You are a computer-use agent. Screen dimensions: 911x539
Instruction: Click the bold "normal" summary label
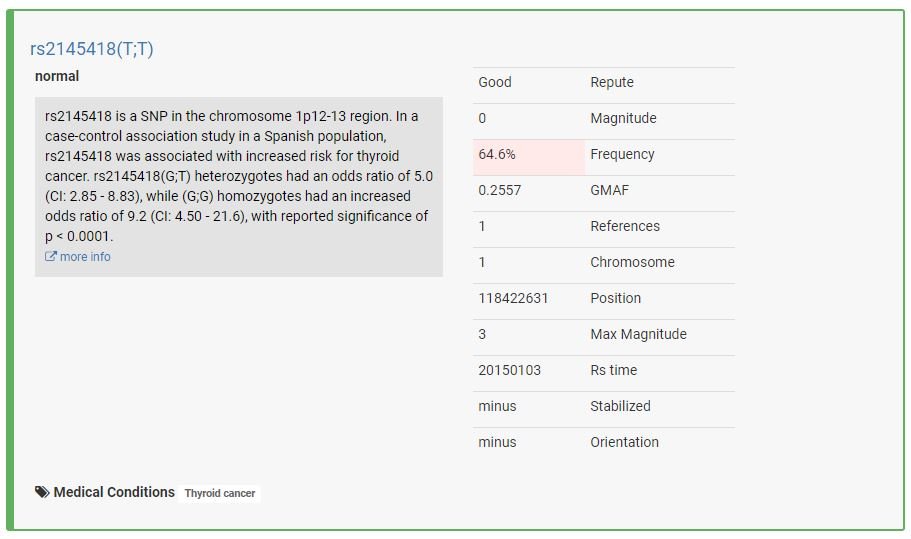click(x=57, y=76)
